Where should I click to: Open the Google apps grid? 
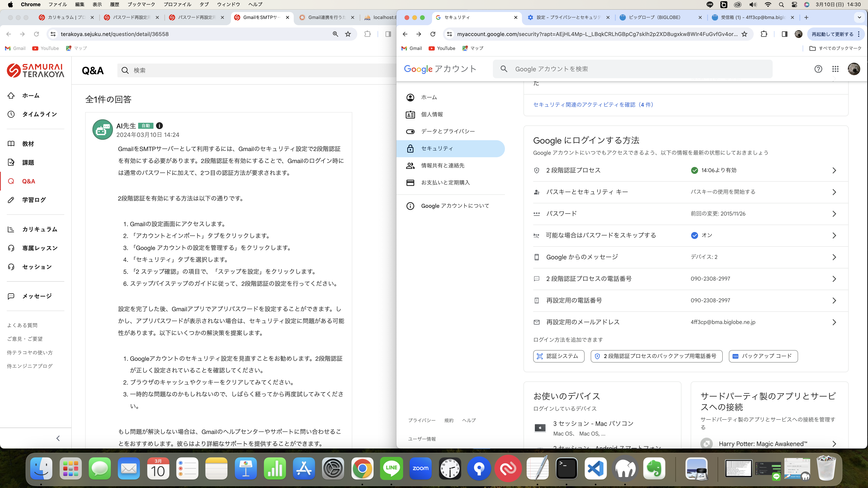click(835, 69)
